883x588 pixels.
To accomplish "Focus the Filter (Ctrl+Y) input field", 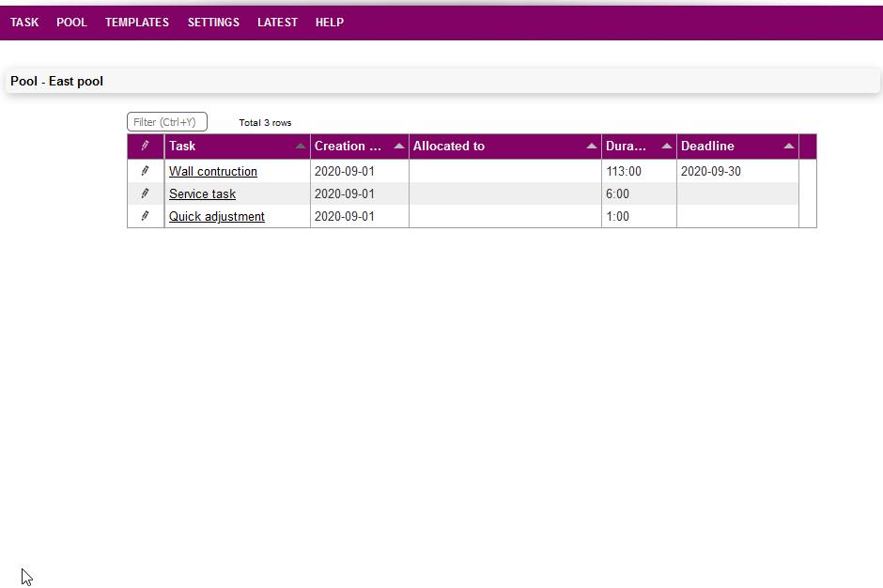I will (167, 122).
